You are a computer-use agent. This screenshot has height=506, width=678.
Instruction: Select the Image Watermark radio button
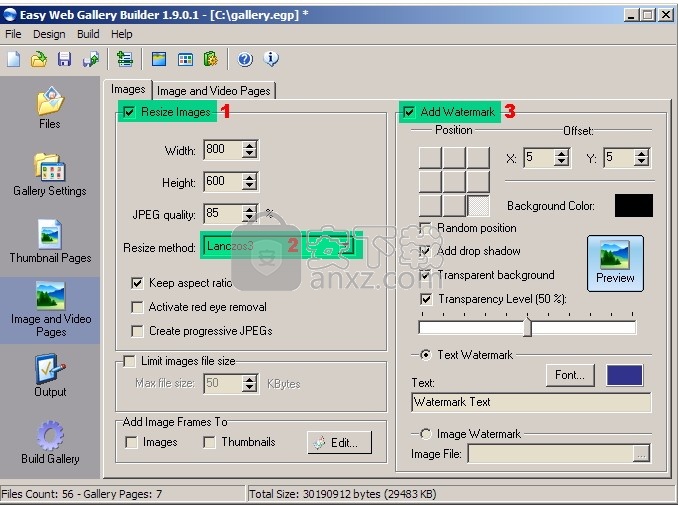pyautogui.click(x=426, y=434)
